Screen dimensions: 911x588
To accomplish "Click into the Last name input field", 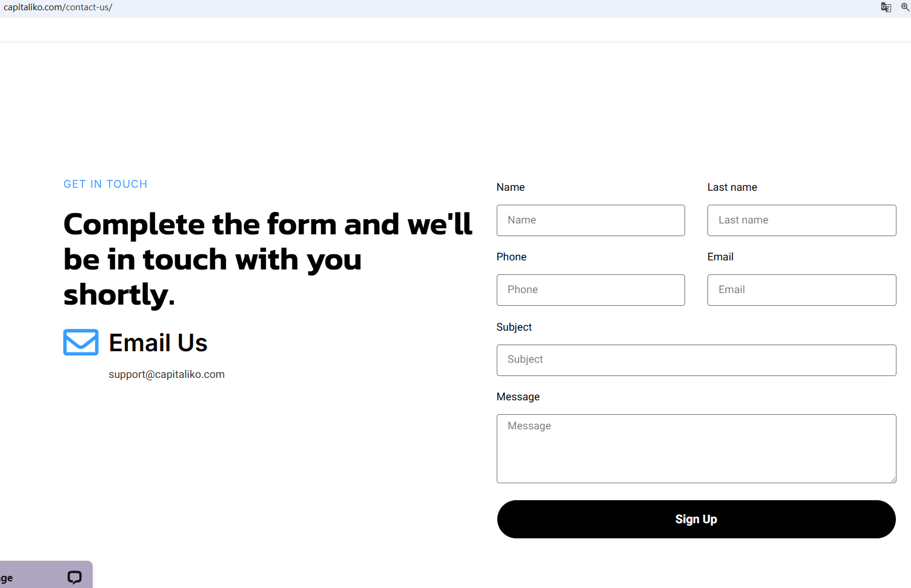I will tap(801, 220).
